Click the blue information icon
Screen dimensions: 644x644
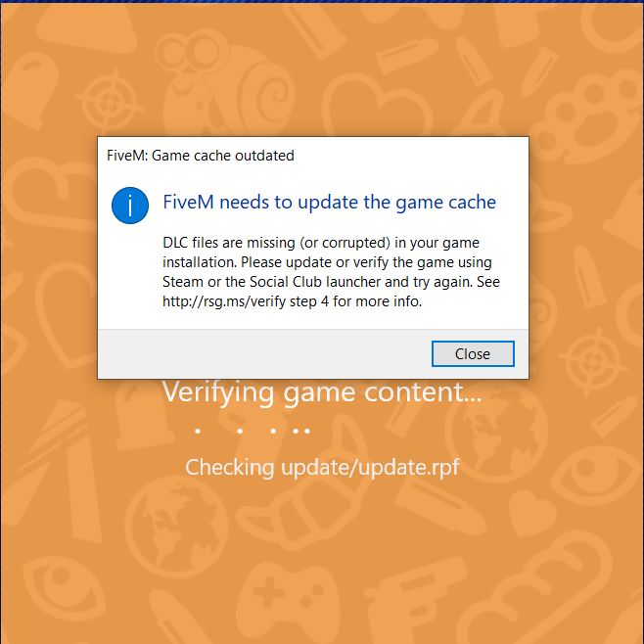130,206
